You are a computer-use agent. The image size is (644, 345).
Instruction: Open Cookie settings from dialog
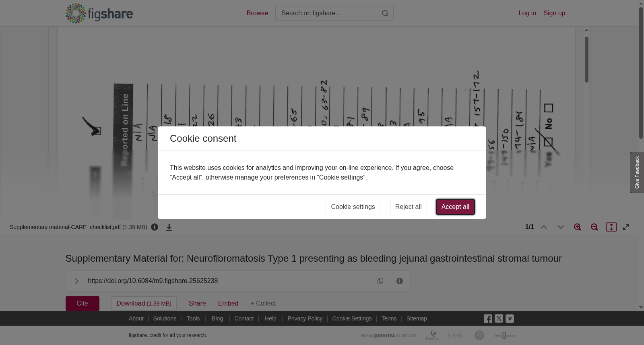[x=353, y=207]
